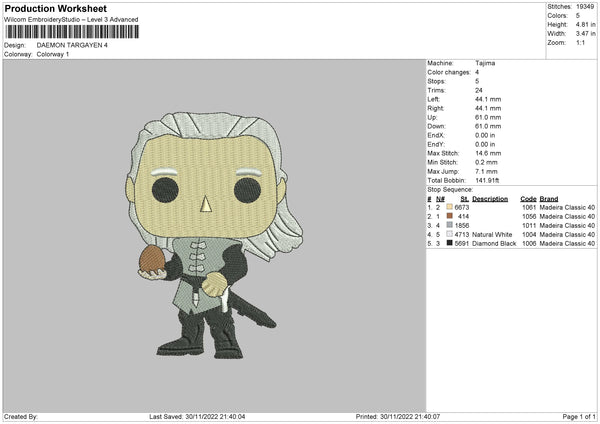Select the brown swatch for thread 414
600x424 pixels.
449,216
